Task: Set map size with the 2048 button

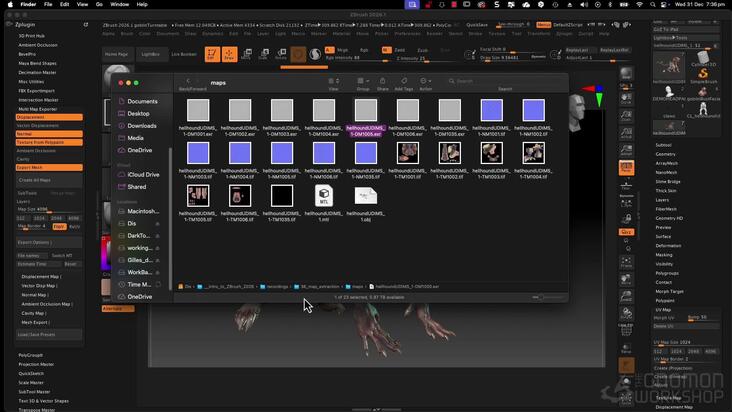Action: point(56,218)
